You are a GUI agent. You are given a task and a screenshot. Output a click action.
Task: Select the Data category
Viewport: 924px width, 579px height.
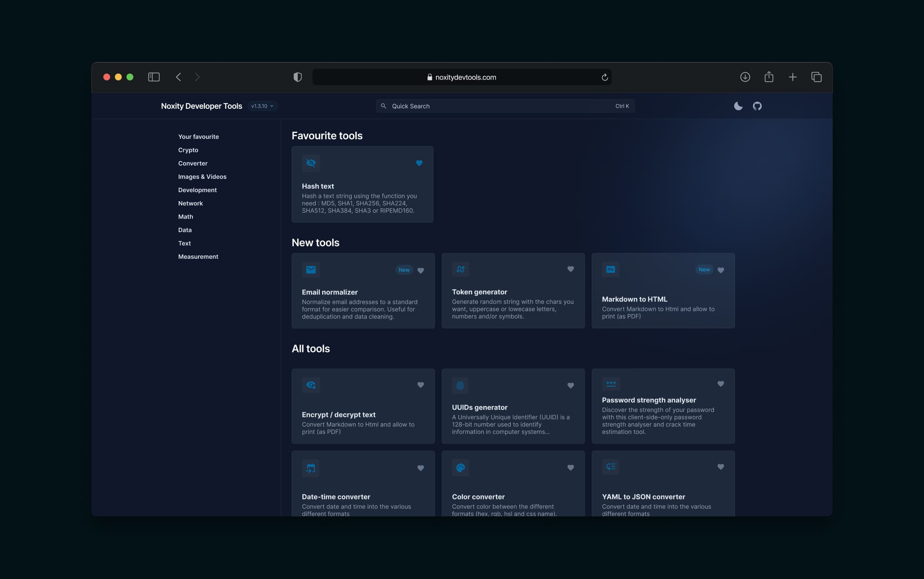point(185,230)
